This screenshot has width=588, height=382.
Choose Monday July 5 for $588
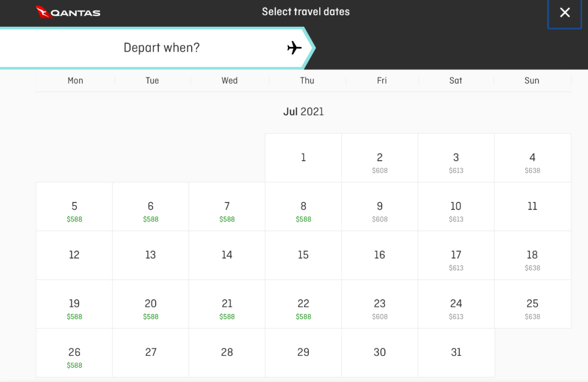click(x=75, y=211)
